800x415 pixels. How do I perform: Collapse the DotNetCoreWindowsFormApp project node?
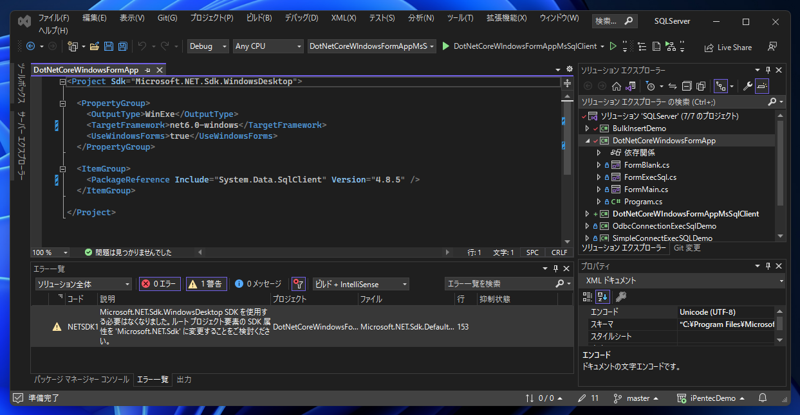coord(587,141)
